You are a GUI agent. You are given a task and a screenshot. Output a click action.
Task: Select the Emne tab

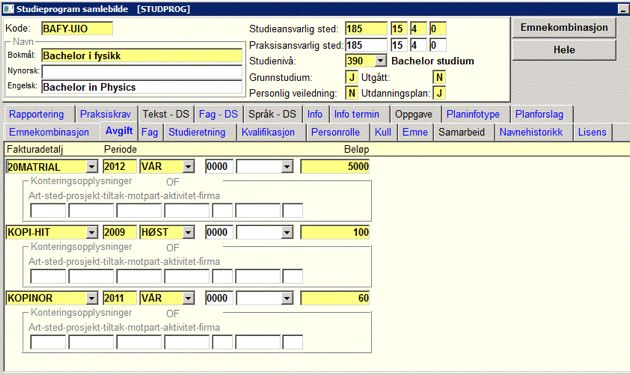click(x=415, y=132)
